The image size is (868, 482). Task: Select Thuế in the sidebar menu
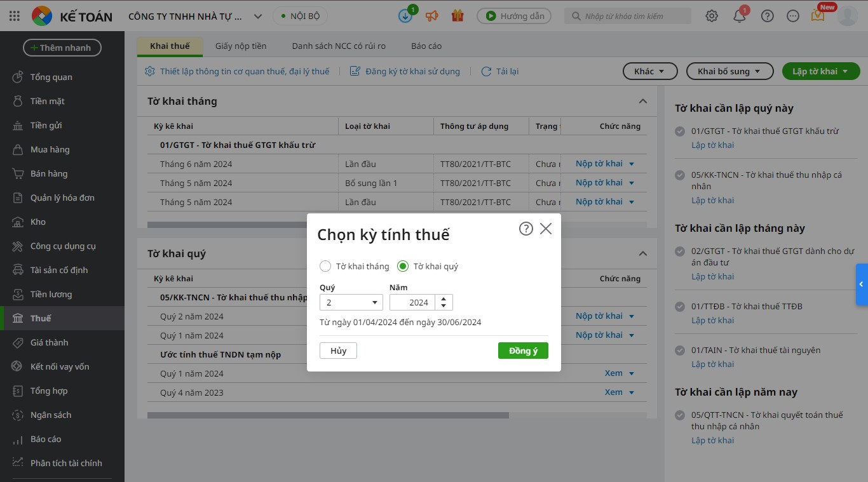[x=62, y=318]
